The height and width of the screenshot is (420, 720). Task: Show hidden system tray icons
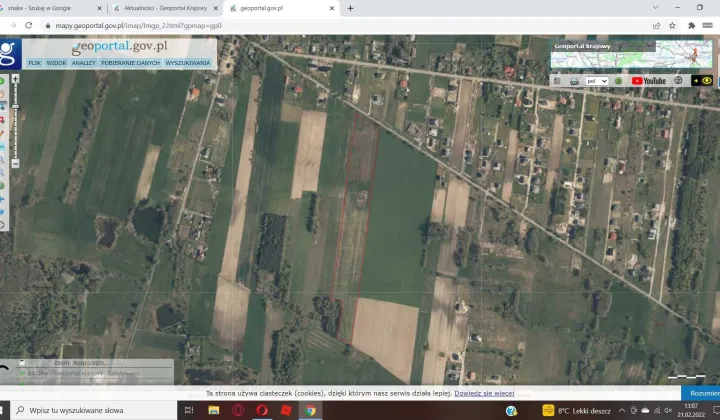pyautogui.click(x=621, y=411)
